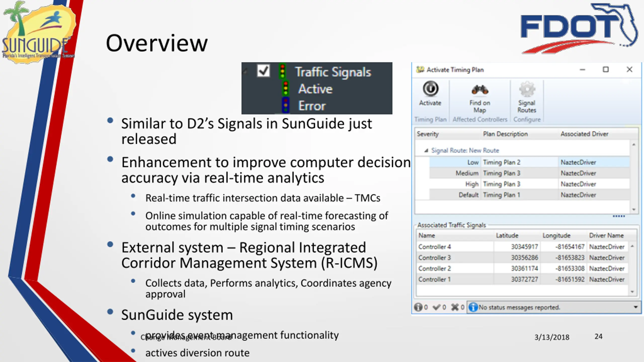Click the Activate timing plan power icon
The image size is (644, 362).
(430, 89)
